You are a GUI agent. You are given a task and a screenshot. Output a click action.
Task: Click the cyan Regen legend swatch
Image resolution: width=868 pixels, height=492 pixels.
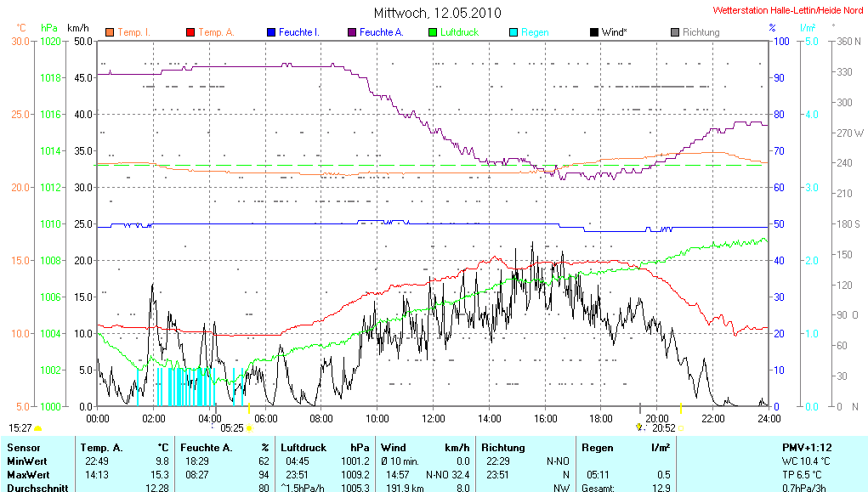513,32
